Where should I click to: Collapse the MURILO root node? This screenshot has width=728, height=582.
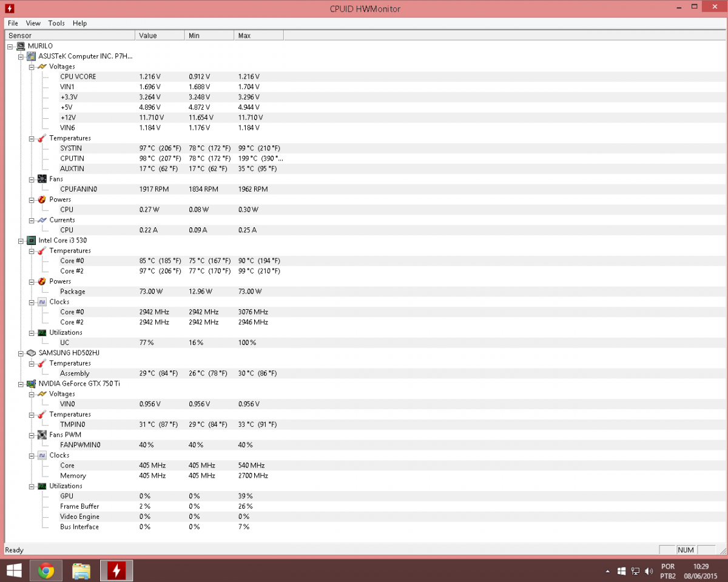[10, 46]
